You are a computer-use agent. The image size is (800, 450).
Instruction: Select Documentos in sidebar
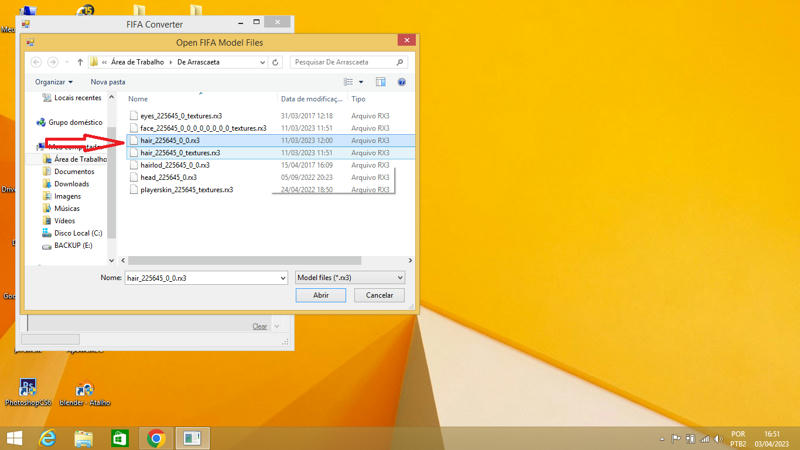[x=68, y=171]
